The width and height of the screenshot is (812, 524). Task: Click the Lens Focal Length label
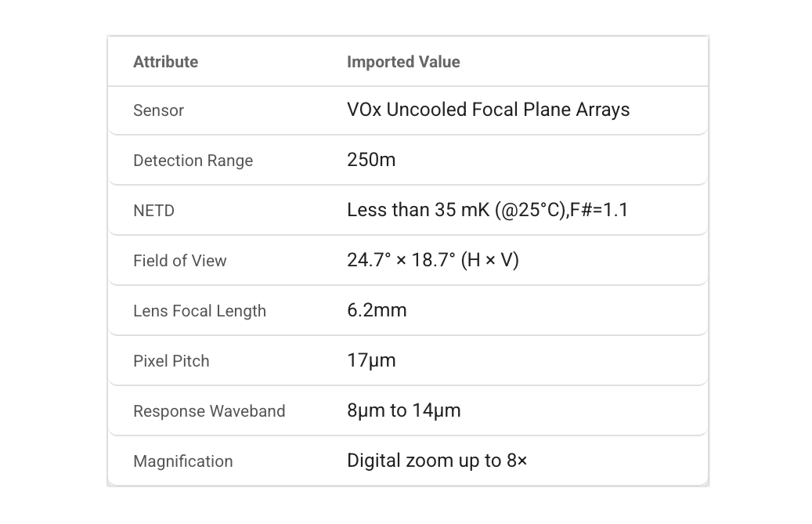point(200,311)
